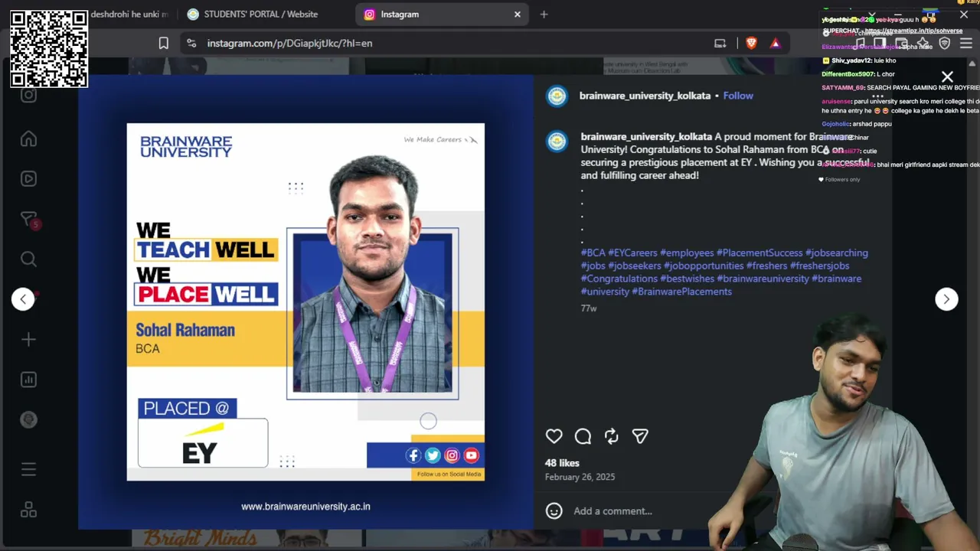Go to the Home feed icon

(x=28, y=139)
